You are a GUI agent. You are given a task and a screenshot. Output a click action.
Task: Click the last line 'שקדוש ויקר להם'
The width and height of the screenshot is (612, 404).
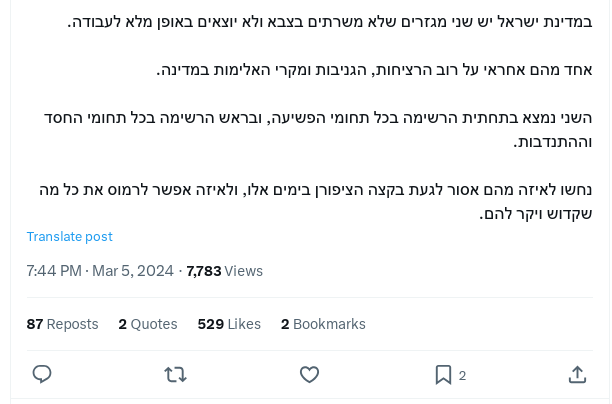coord(536,213)
